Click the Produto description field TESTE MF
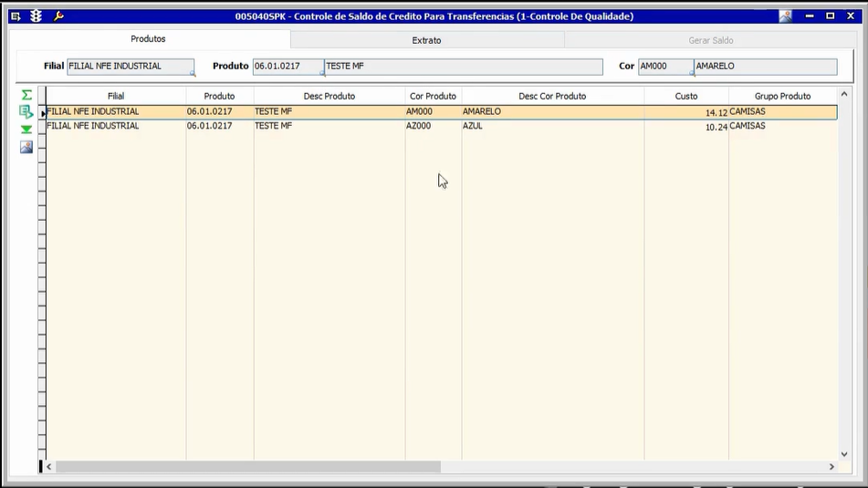868x488 pixels. [464, 67]
